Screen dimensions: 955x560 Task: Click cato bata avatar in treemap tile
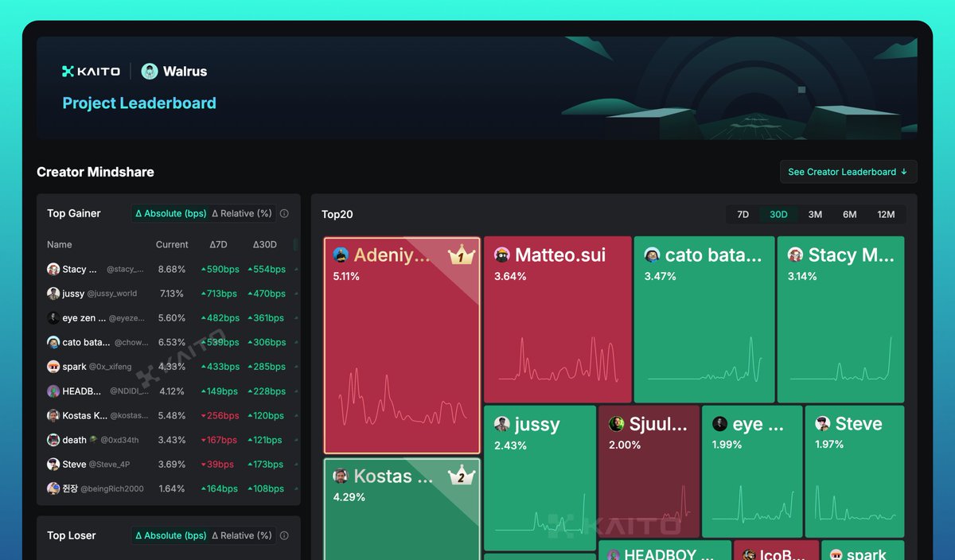652,255
